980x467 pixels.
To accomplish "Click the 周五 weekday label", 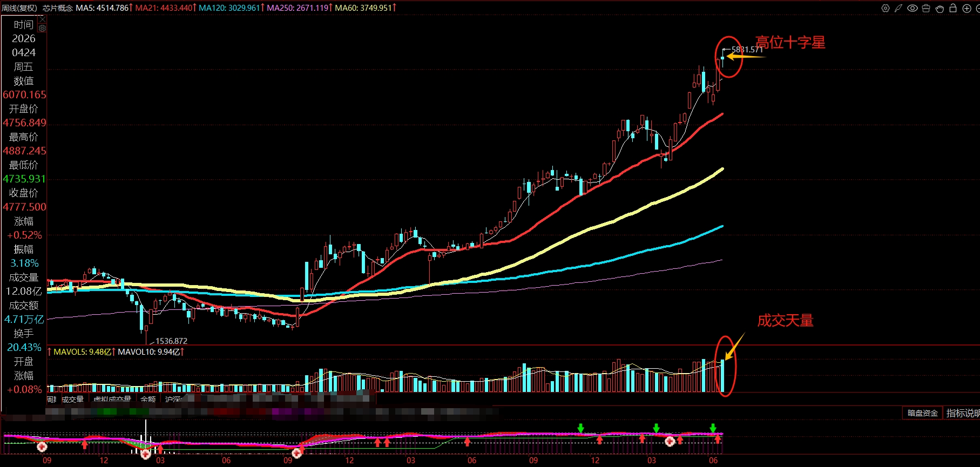I will (x=24, y=67).
